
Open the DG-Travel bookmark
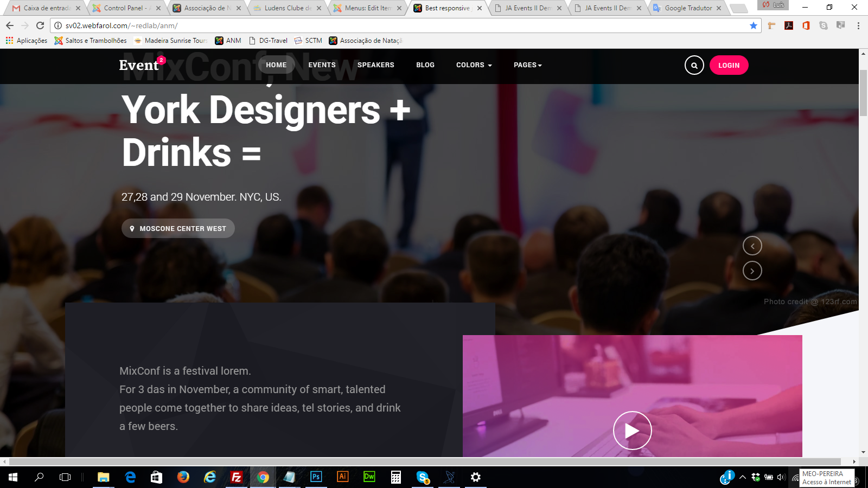pyautogui.click(x=268, y=41)
